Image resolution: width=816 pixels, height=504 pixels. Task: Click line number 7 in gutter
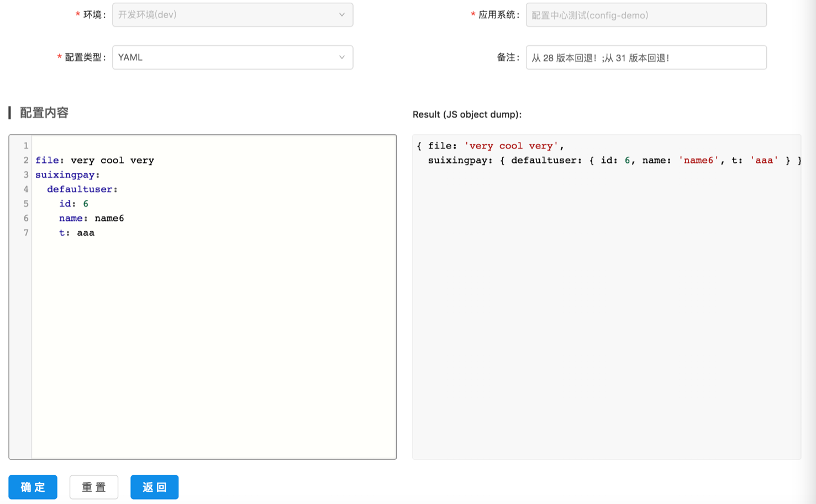click(26, 232)
